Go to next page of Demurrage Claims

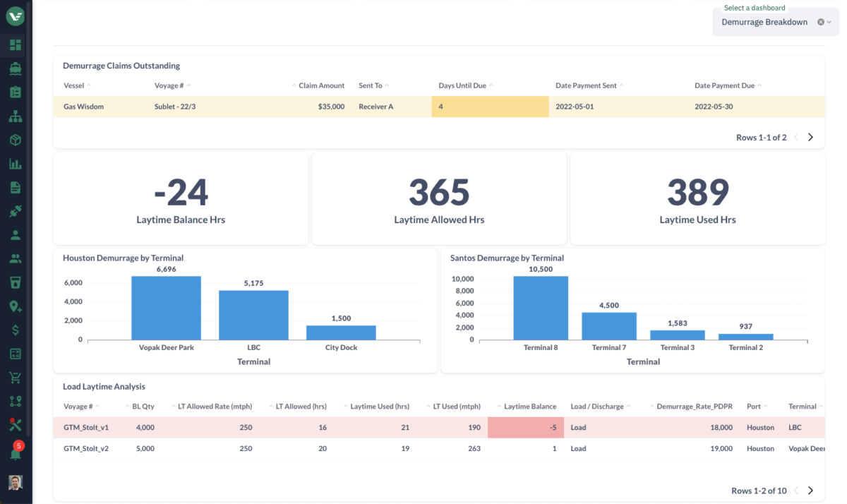pos(810,137)
